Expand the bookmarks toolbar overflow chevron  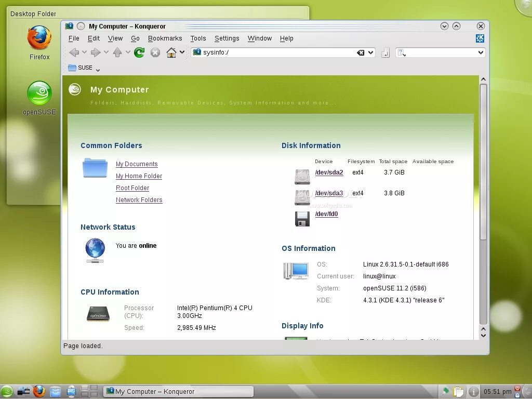coord(98,70)
